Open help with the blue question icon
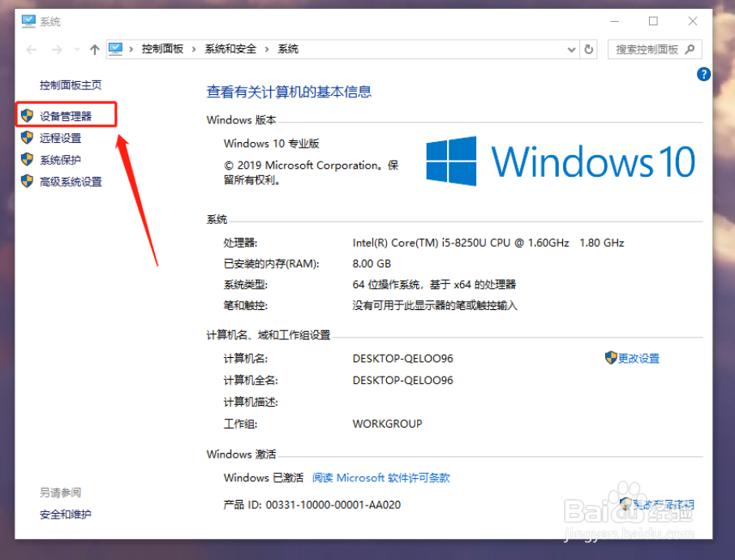735x560 pixels. 703,74
